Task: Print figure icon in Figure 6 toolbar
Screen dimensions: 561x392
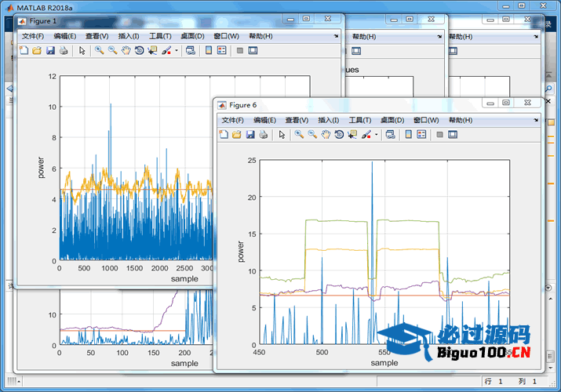Action: click(264, 134)
